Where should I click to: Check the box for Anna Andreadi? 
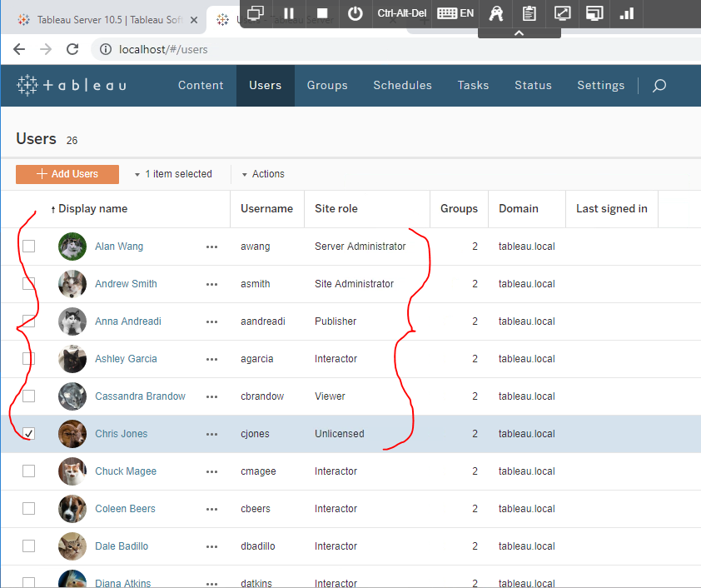click(x=28, y=321)
